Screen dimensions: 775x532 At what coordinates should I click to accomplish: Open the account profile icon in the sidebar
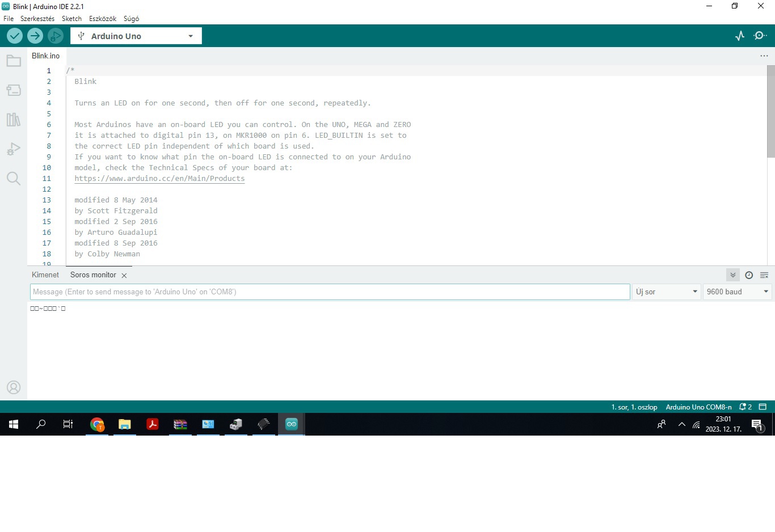14,387
